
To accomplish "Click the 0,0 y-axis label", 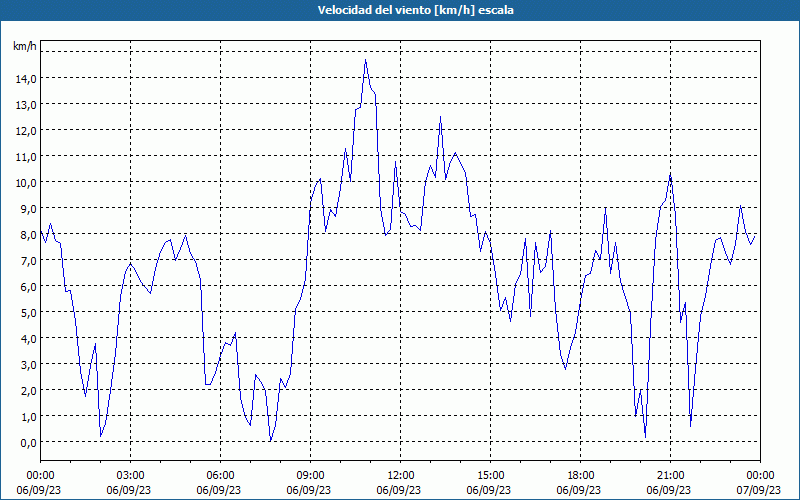I will 28,442.
